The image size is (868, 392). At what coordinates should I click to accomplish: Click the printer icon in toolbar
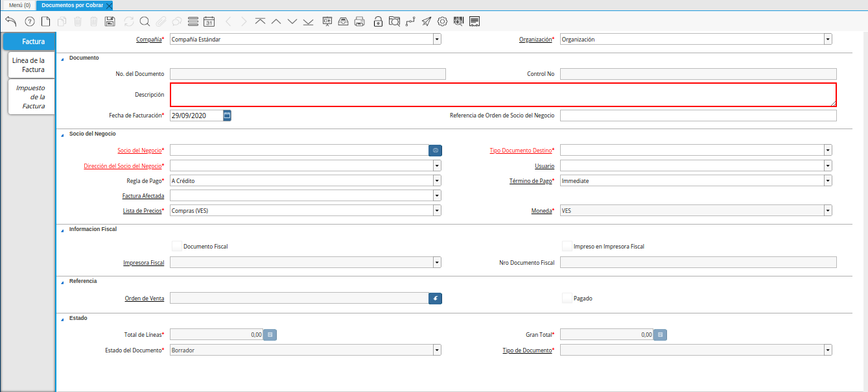point(360,21)
